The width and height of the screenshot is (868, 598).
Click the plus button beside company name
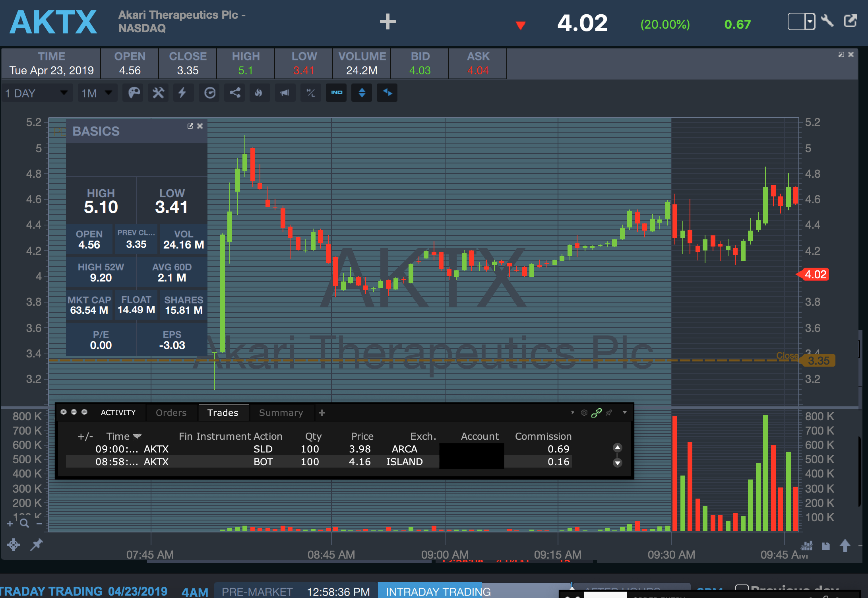click(x=387, y=22)
